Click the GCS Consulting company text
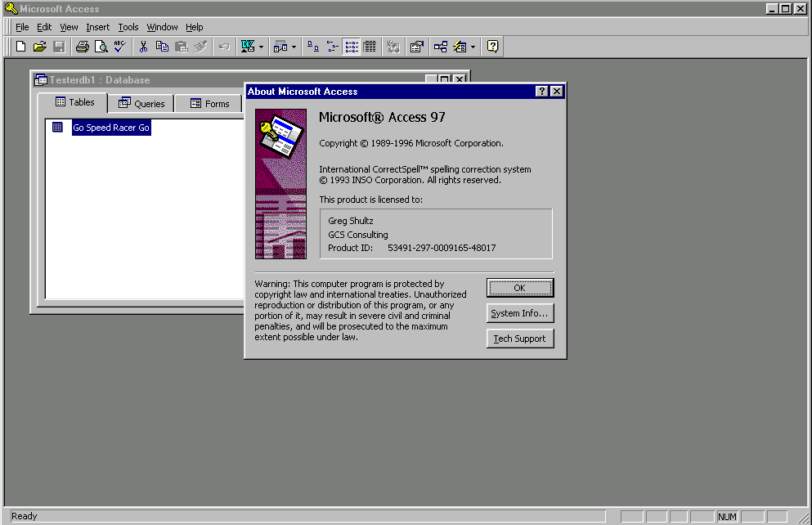Screen dimensions: 812x525 (x=358, y=235)
